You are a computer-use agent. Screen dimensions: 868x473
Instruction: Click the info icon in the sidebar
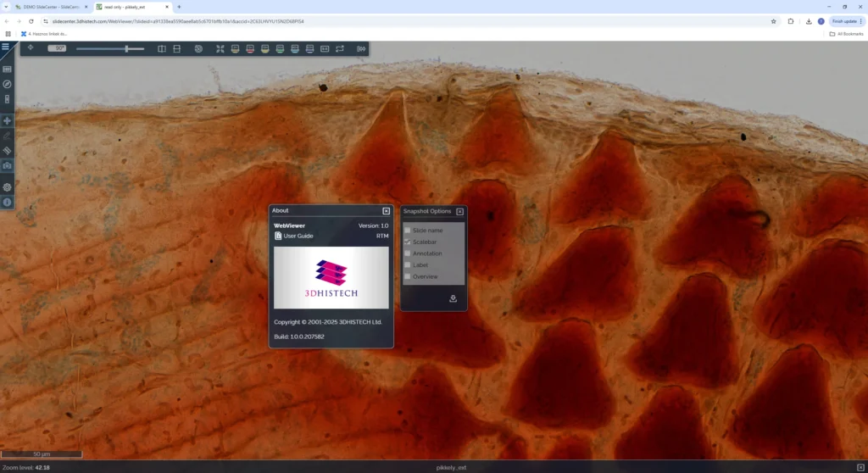tap(7, 202)
